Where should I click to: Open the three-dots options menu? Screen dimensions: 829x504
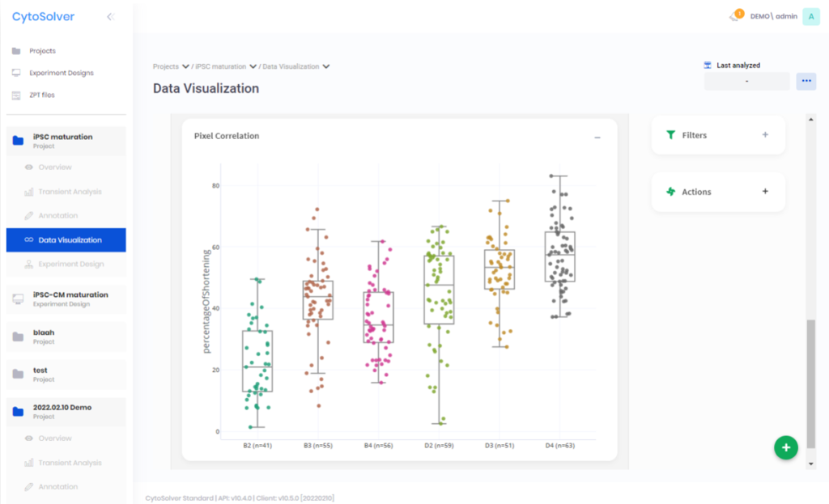click(x=806, y=81)
